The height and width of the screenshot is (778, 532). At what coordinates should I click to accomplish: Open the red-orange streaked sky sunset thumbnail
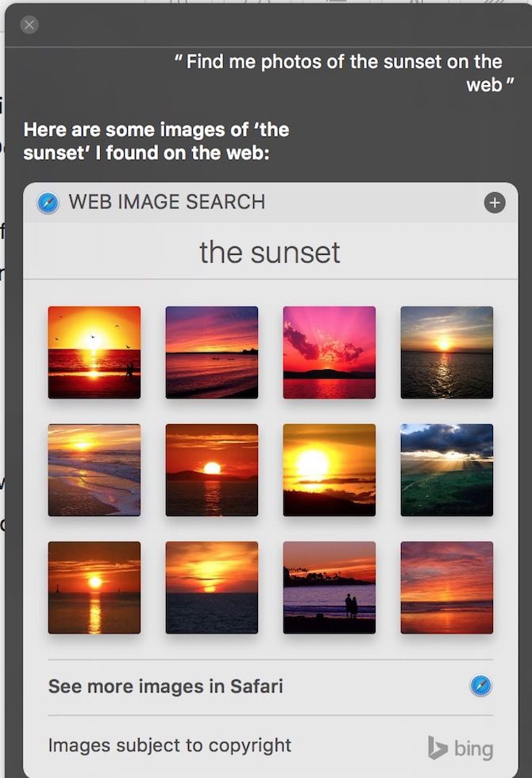pos(447,587)
